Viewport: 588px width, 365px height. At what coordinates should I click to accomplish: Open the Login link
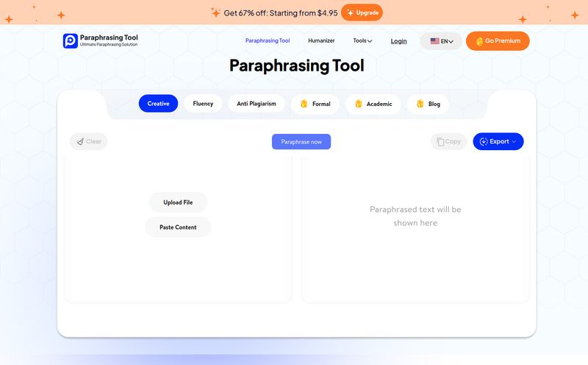click(398, 41)
